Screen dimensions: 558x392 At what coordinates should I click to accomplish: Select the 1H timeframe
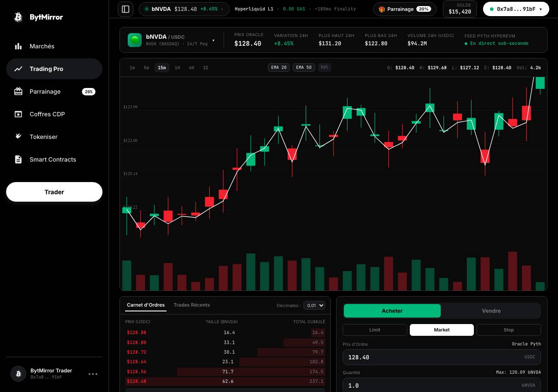pos(177,68)
